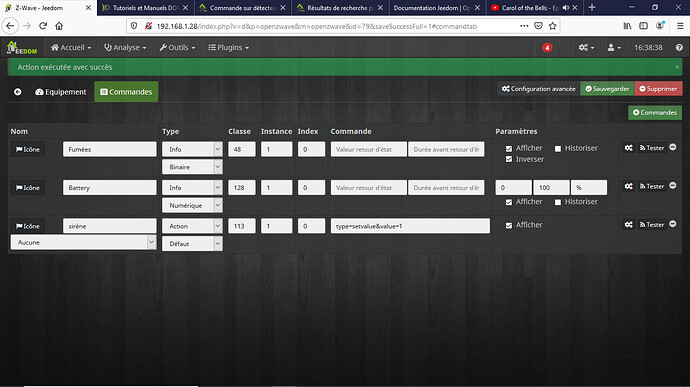Open the Binaire subtype dropdown
690x387 pixels.
[x=192, y=167]
